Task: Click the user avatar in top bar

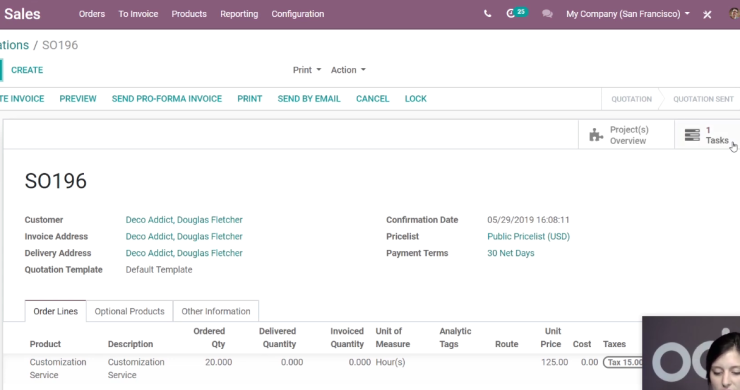Action: [x=734, y=14]
